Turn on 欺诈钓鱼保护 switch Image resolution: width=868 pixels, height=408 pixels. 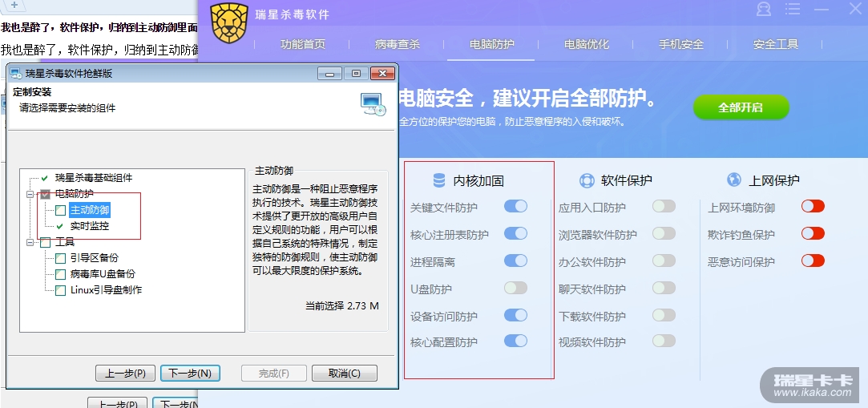(x=813, y=233)
